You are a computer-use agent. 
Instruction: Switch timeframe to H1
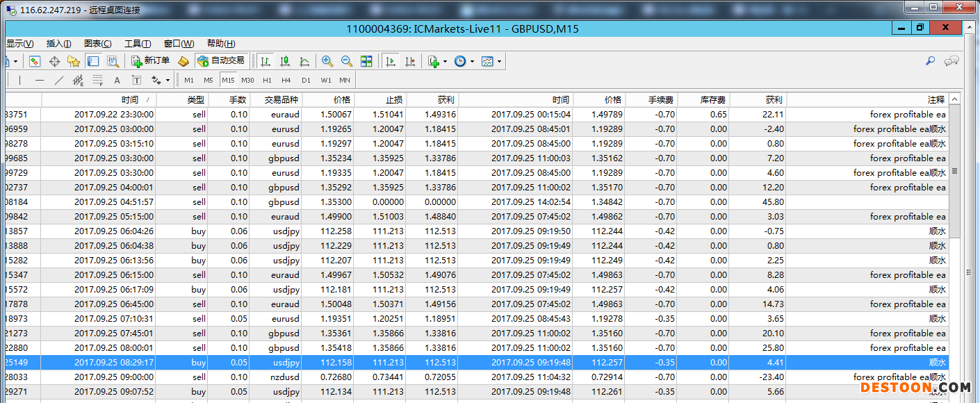pos(267,80)
